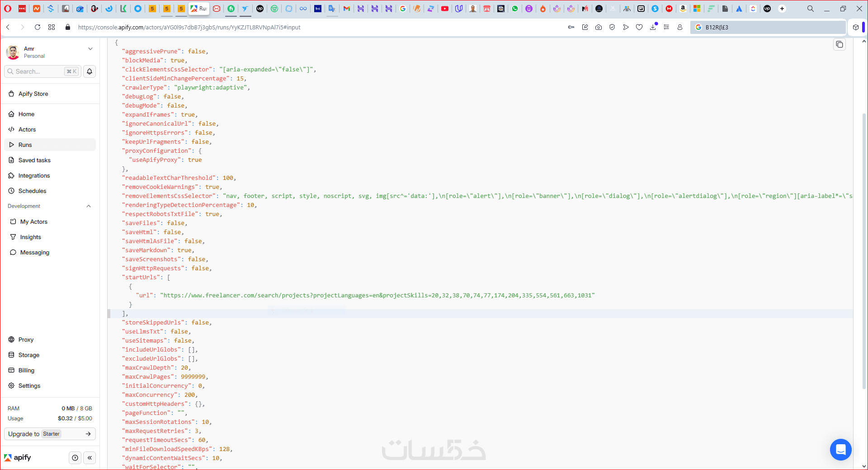This screenshot has height=470, width=868.
Task: Click the "maxCrawlPages" value 9999999
Action: (193, 377)
